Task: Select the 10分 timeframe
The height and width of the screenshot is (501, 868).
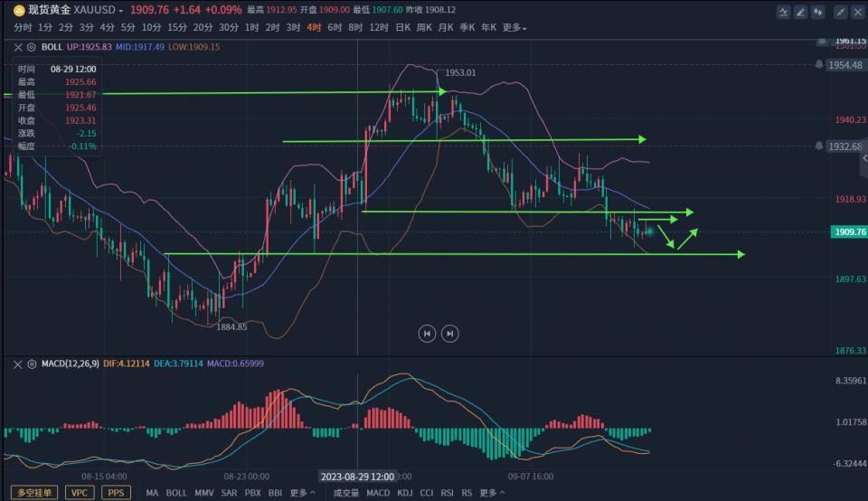Action: tap(151, 27)
